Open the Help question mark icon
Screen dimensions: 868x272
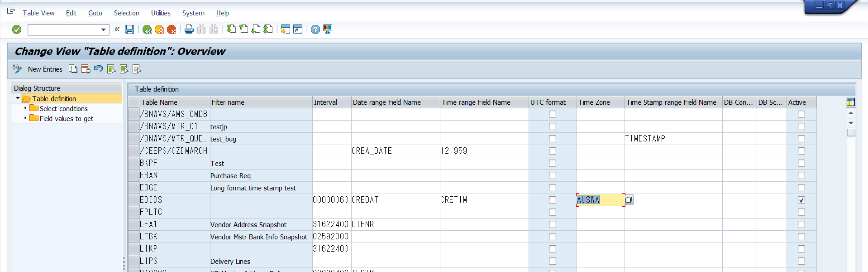[x=315, y=29]
